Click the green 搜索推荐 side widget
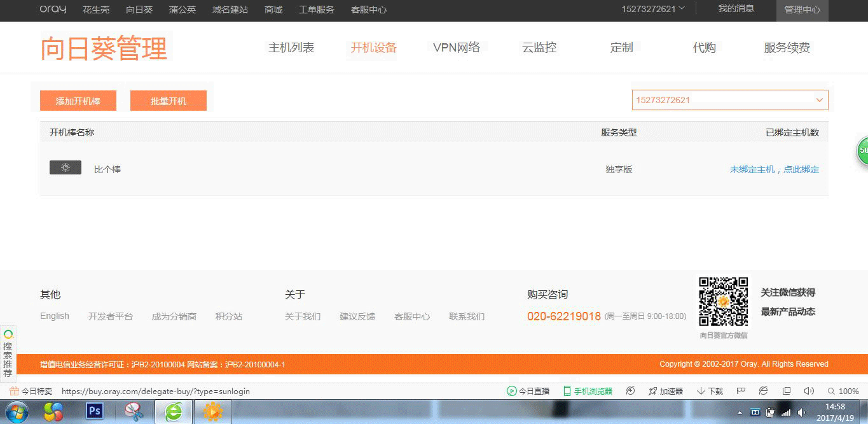Screen dimensions: 868x424 8,353
